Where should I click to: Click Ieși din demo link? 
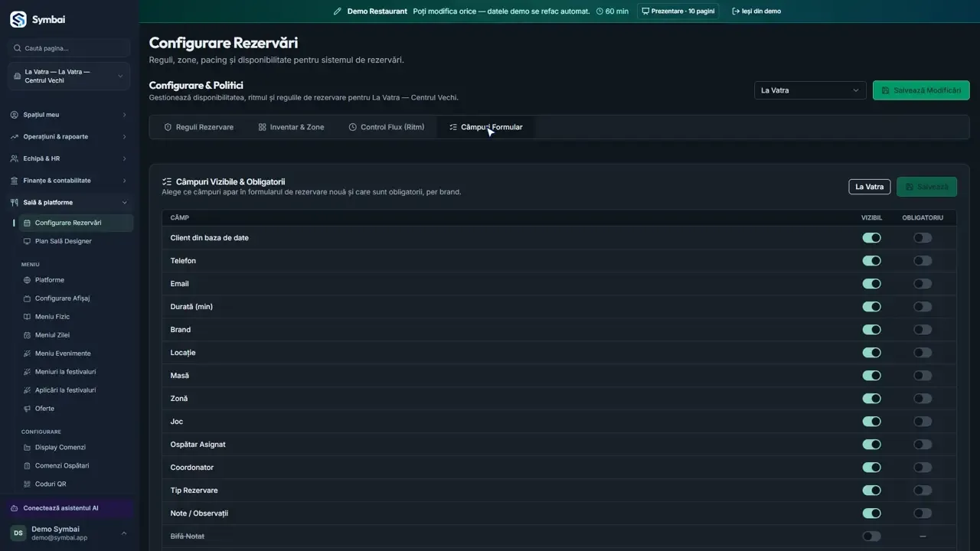756,11
